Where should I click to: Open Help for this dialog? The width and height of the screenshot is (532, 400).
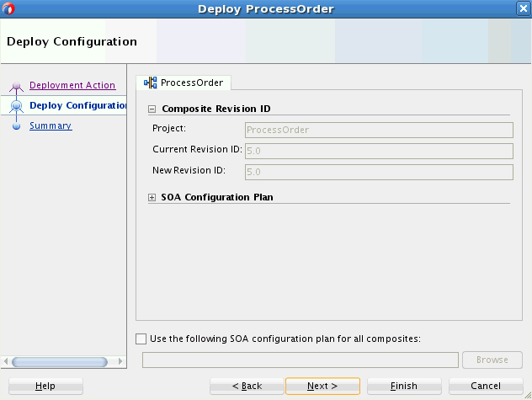coord(45,386)
